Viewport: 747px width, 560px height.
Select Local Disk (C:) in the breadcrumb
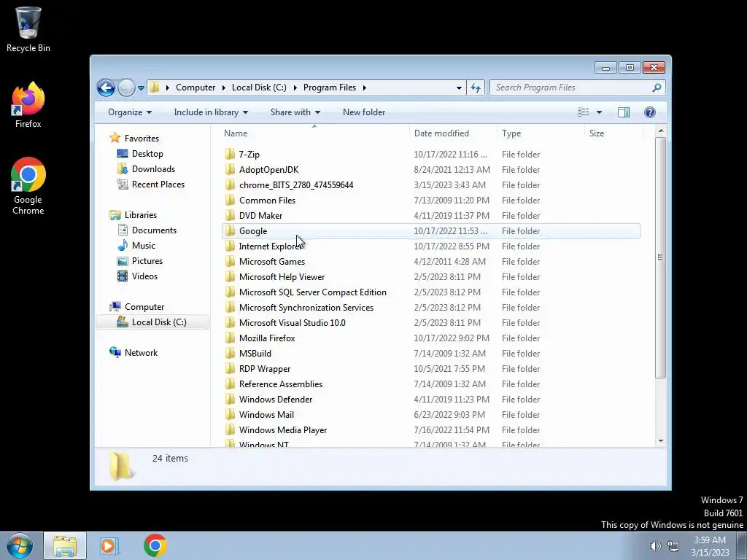tap(259, 87)
